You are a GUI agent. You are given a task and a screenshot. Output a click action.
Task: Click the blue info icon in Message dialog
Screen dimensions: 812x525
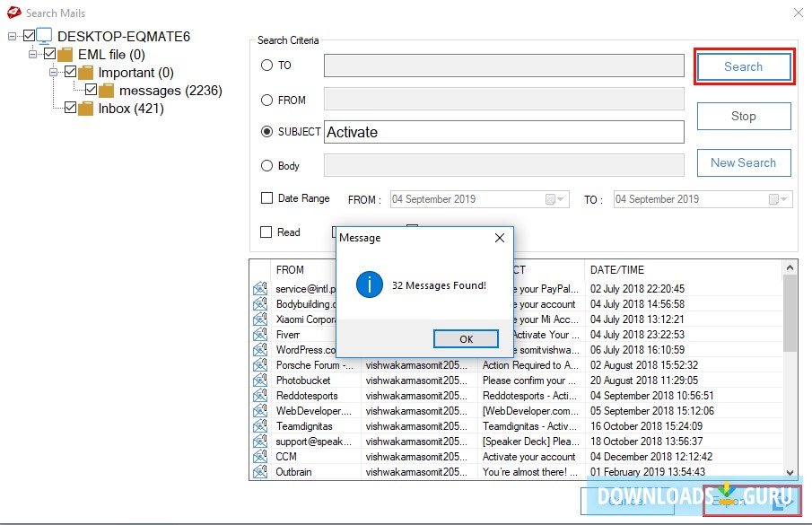pyautogui.click(x=369, y=285)
